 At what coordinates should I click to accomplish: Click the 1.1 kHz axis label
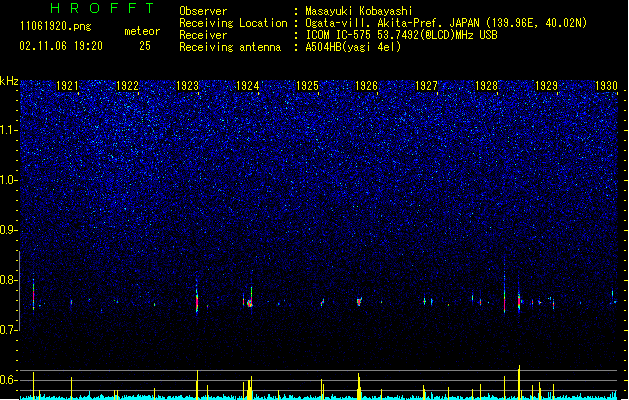[x=9, y=130]
